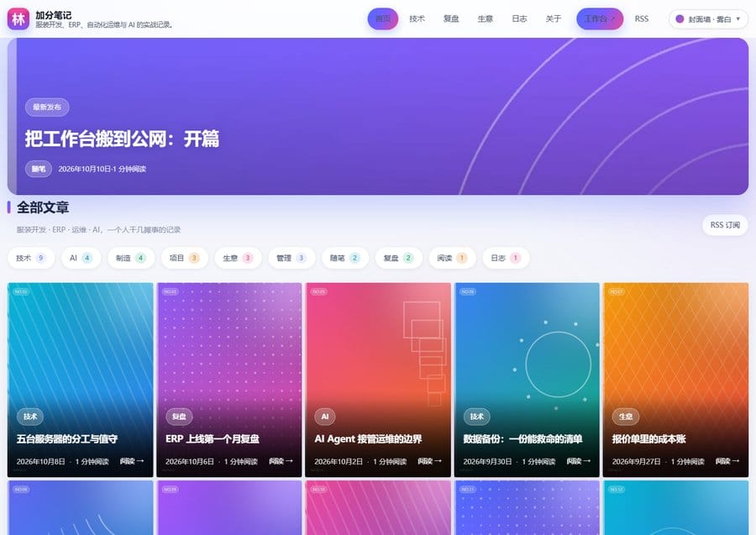Click the 随笔 tag on the featured banner
756x535 pixels.
(x=39, y=169)
